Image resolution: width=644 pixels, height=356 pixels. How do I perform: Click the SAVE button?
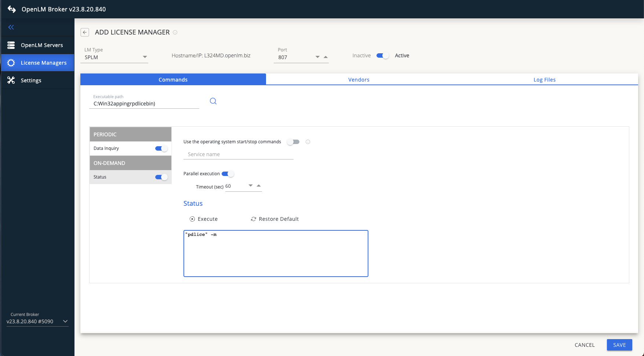[x=619, y=345]
